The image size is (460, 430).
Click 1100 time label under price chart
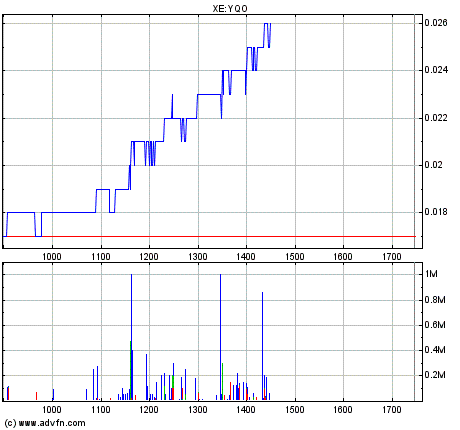click(101, 257)
